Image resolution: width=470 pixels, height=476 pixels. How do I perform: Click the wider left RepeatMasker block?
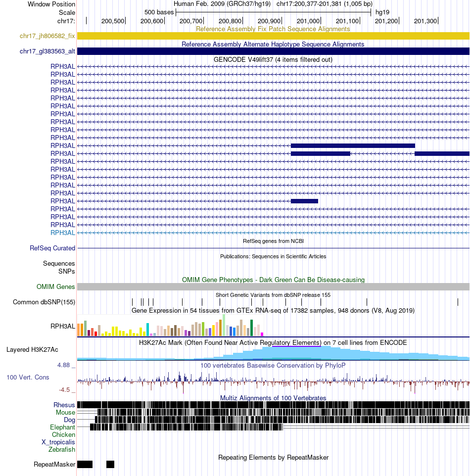coord(85,465)
